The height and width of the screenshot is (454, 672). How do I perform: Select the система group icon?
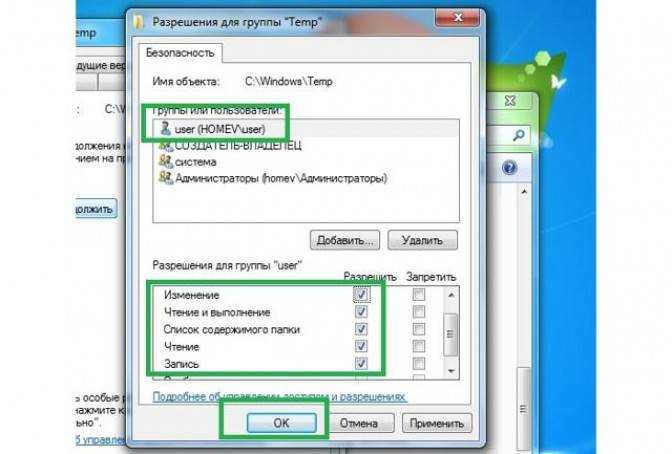point(165,161)
